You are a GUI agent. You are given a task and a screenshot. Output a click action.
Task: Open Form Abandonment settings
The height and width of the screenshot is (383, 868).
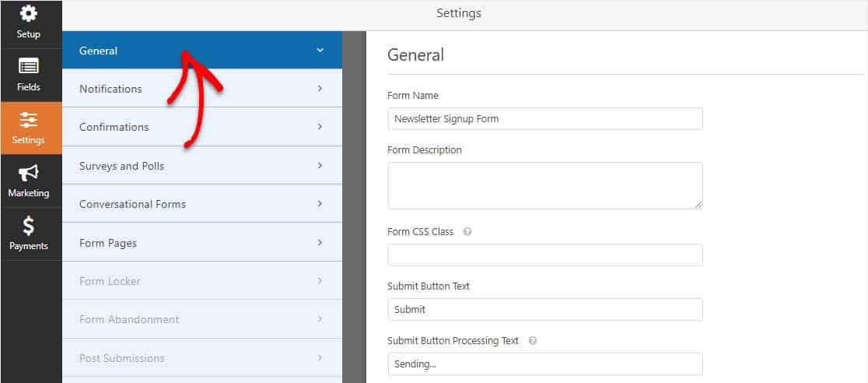pos(129,319)
